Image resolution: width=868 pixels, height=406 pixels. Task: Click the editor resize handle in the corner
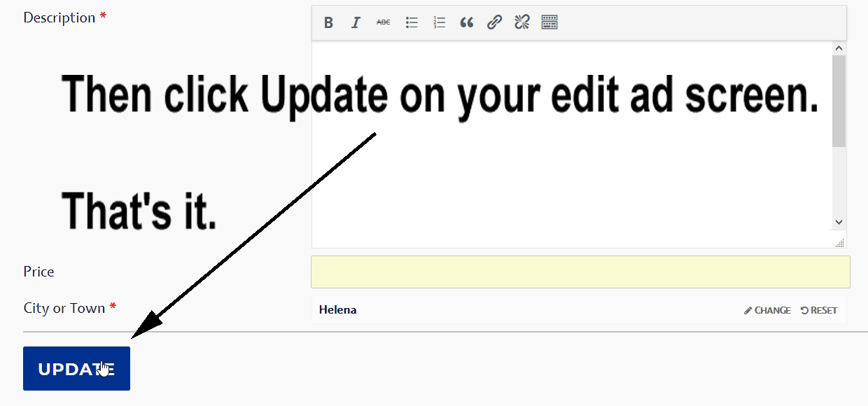[841, 242]
